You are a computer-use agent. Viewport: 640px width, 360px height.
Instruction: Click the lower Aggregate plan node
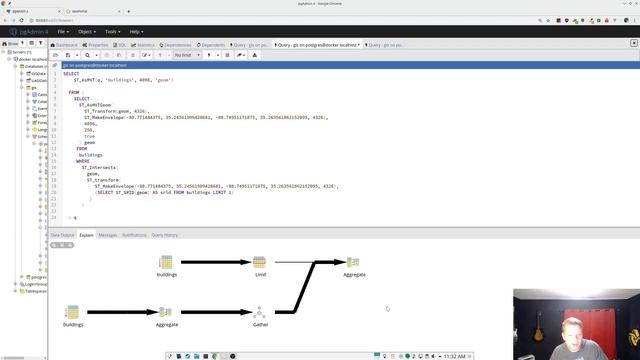click(166, 312)
